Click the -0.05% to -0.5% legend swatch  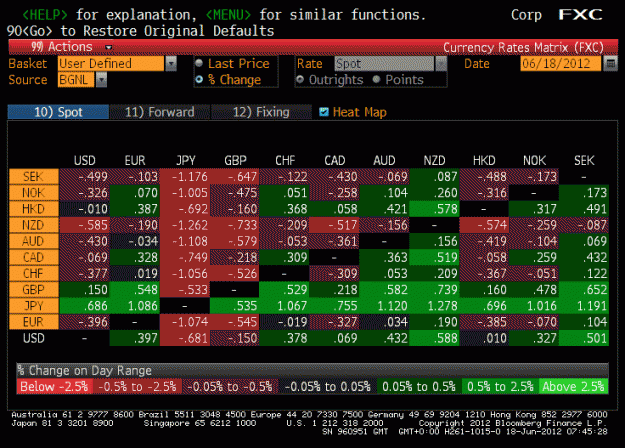[230, 386]
